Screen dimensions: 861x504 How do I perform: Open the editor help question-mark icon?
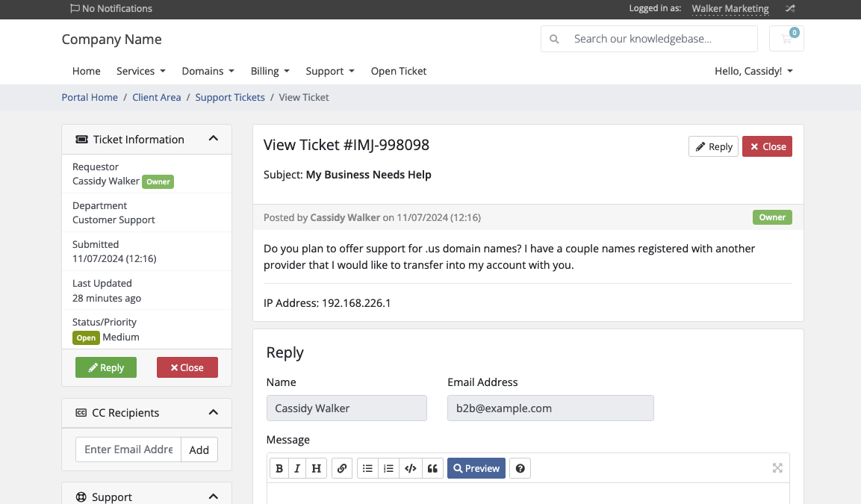tap(520, 468)
